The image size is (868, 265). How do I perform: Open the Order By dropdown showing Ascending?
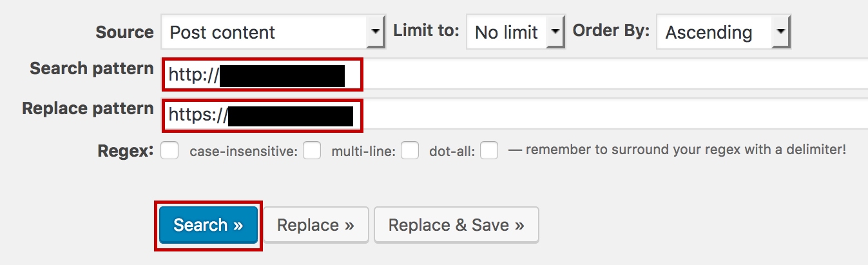coord(723,32)
